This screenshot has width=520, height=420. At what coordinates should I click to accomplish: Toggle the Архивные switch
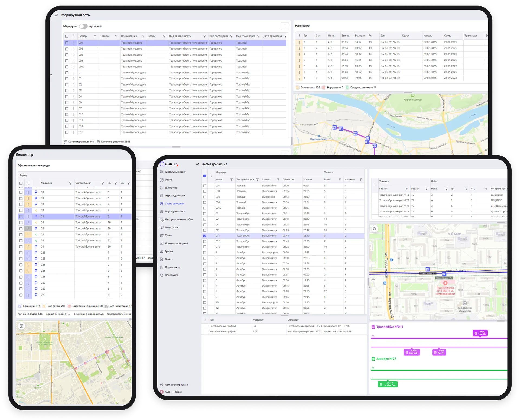(83, 26)
